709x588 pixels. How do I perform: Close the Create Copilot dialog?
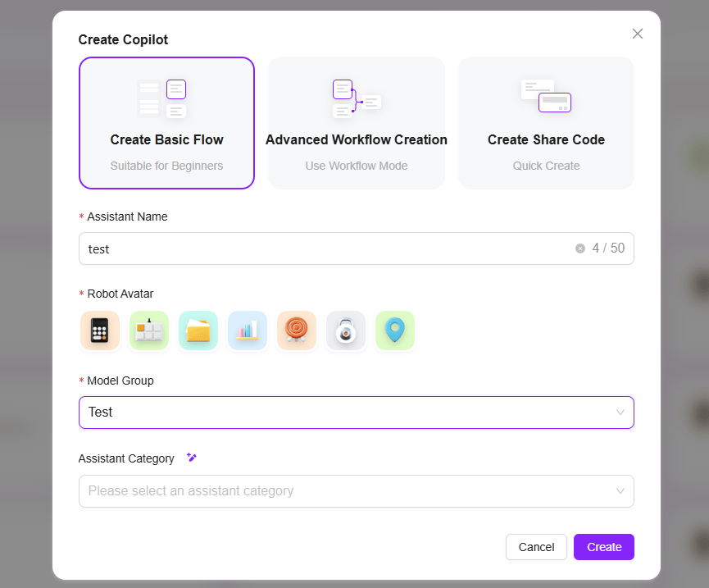(x=638, y=34)
